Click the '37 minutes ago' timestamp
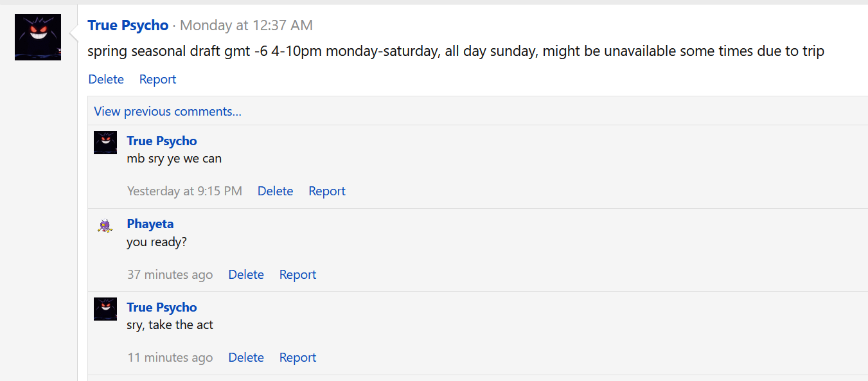Viewport: 868px width, 381px height. pyautogui.click(x=170, y=274)
